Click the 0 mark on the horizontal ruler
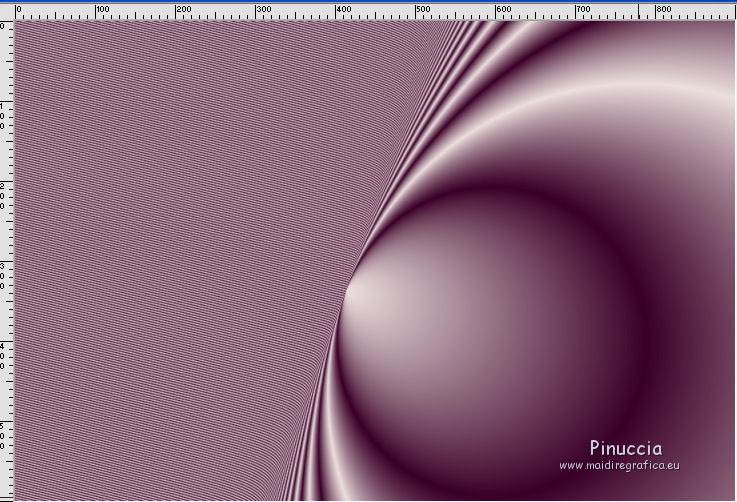 tap(19, 9)
